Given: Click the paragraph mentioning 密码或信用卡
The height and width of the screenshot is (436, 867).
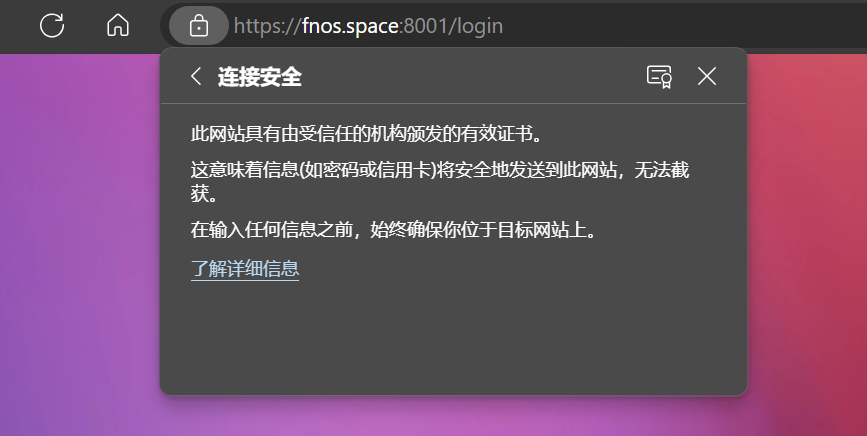Looking at the screenshot, I should (440, 181).
